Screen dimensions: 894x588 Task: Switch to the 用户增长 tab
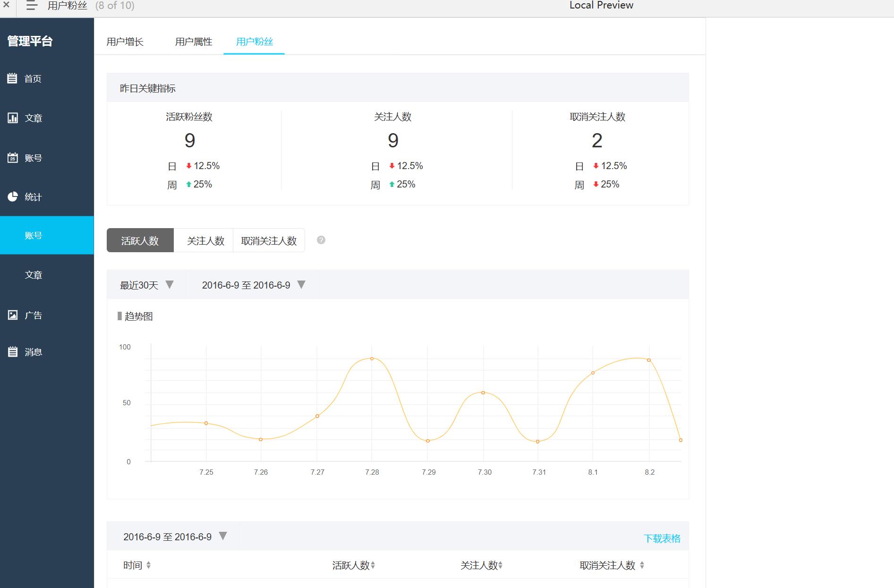(x=125, y=42)
